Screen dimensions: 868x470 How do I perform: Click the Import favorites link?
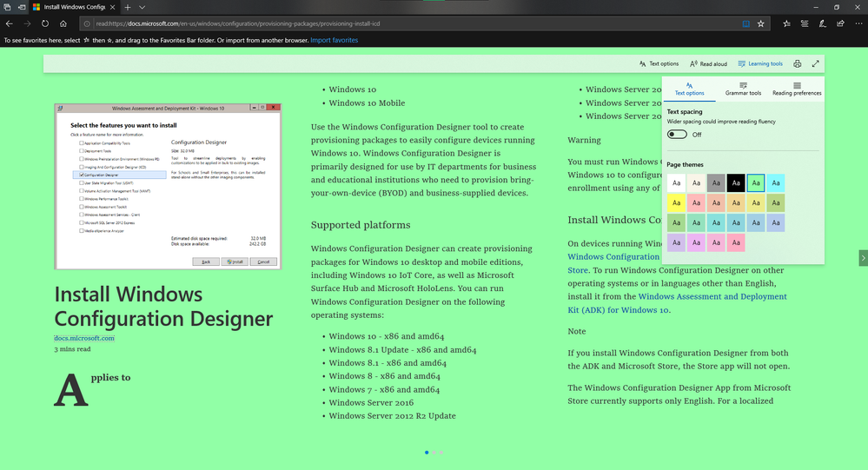click(x=334, y=41)
